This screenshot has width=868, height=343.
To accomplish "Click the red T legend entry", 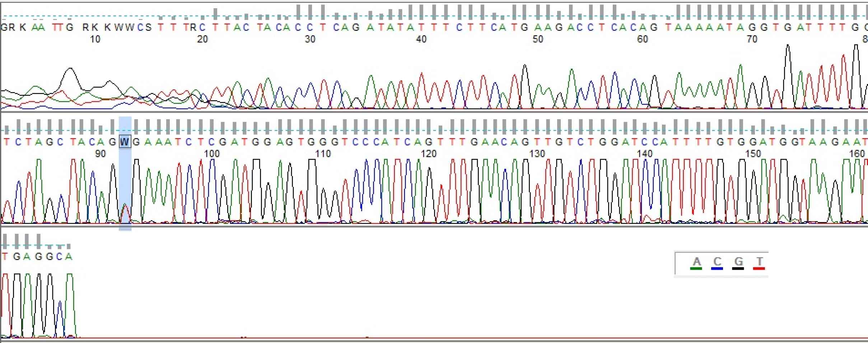I will click(x=759, y=263).
